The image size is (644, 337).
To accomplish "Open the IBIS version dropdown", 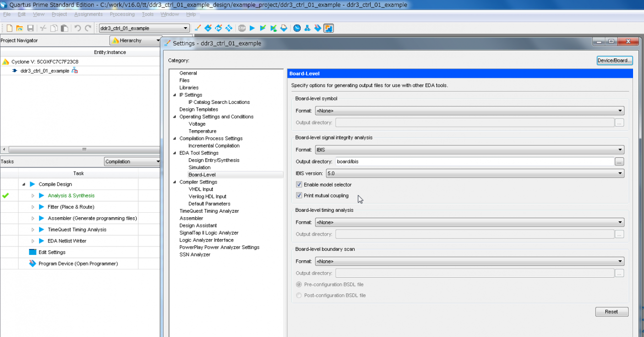I will point(474,174).
